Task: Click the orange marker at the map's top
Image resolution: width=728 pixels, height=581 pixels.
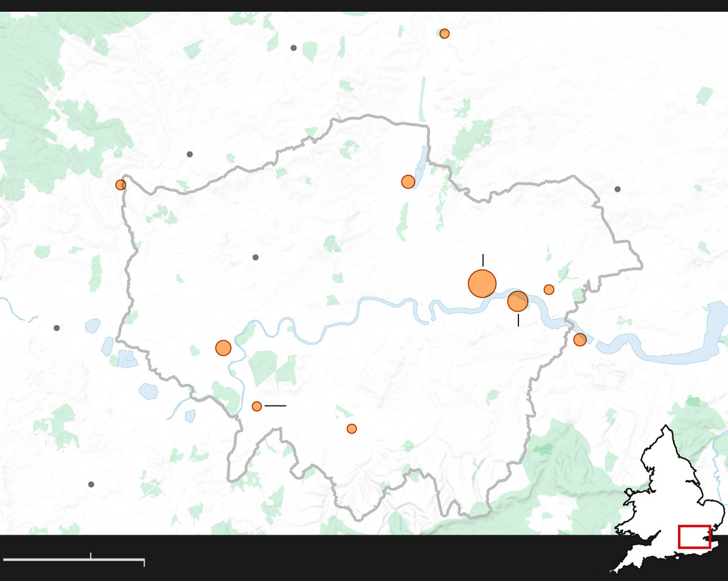Action: point(444,33)
